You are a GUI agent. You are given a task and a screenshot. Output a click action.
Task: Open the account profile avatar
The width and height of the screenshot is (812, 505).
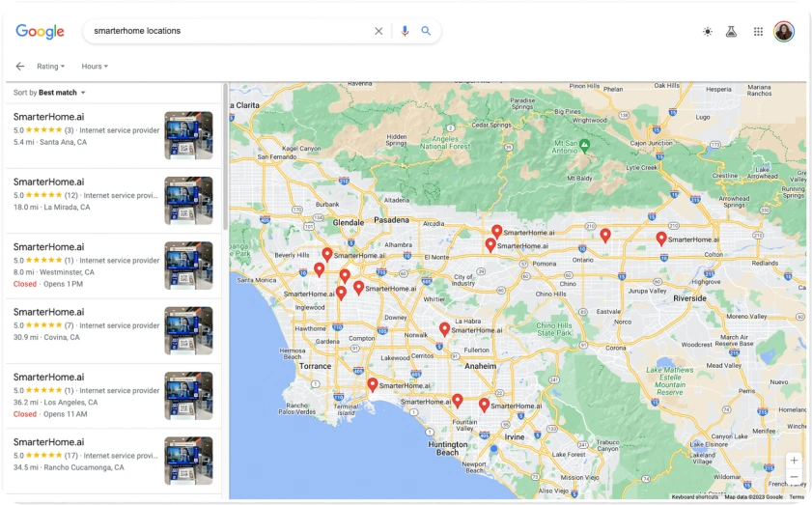coord(783,32)
